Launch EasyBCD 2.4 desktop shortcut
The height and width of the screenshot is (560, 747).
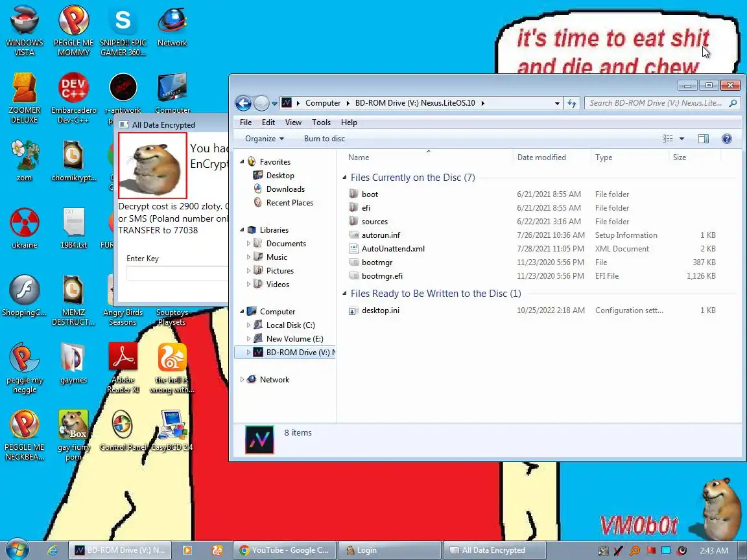(172, 430)
